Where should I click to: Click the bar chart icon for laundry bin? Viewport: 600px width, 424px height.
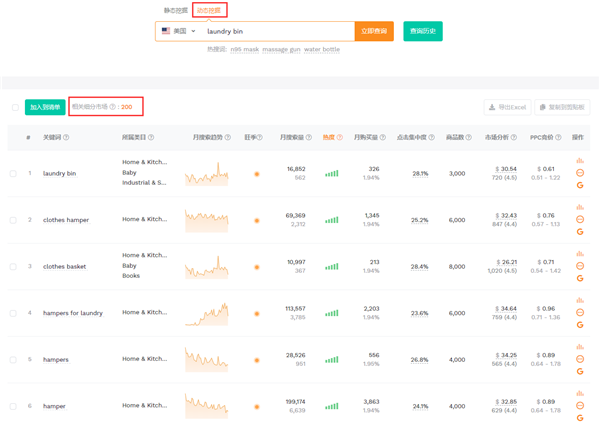click(x=579, y=160)
